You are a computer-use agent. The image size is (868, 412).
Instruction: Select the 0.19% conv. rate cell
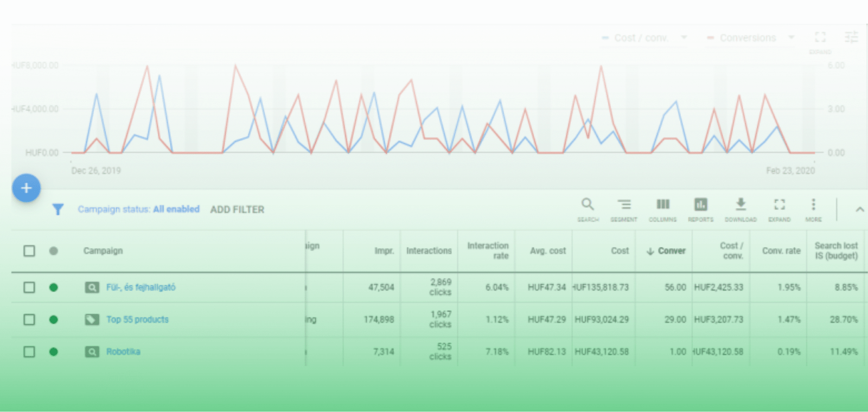coord(789,352)
